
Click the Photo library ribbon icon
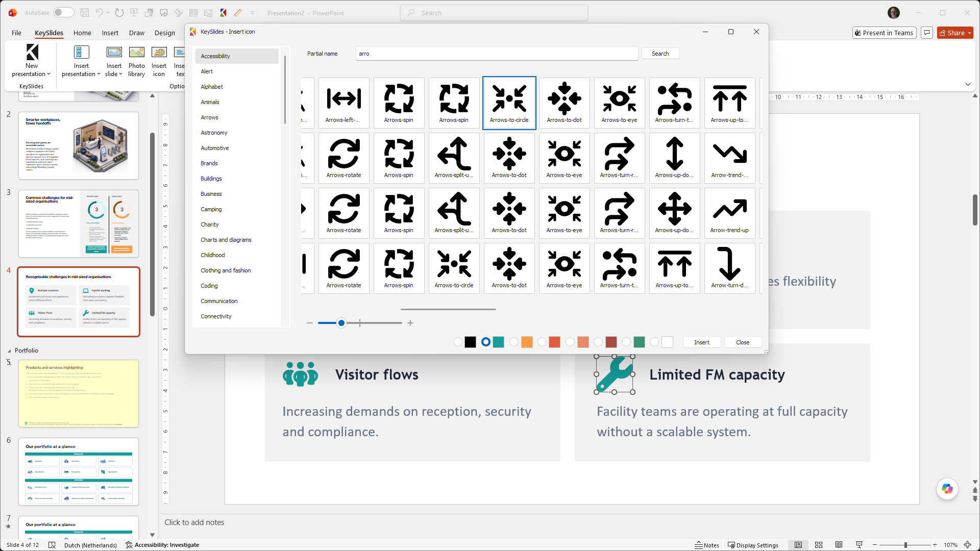[136, 62]
